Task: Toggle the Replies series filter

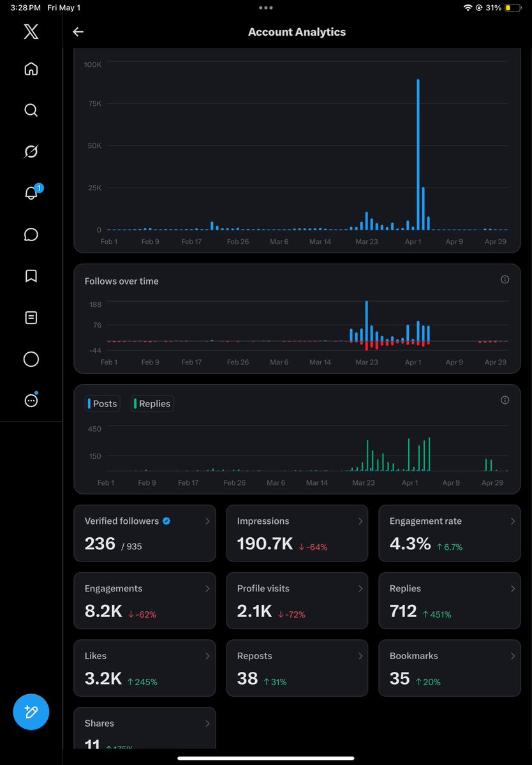Action: [152, 403]
